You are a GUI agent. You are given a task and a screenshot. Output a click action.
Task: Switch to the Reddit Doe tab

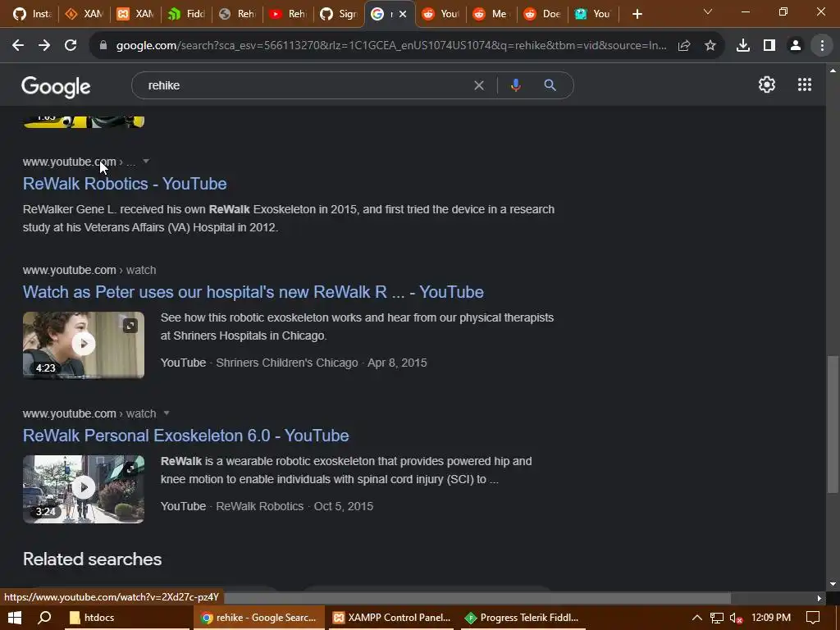point(543,15)
